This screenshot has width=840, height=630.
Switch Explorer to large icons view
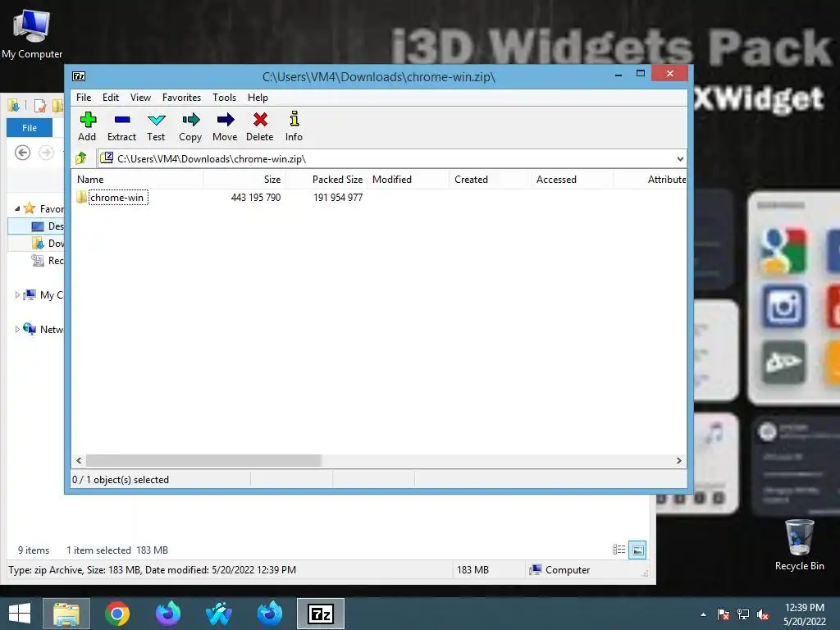tap(637, 550)
